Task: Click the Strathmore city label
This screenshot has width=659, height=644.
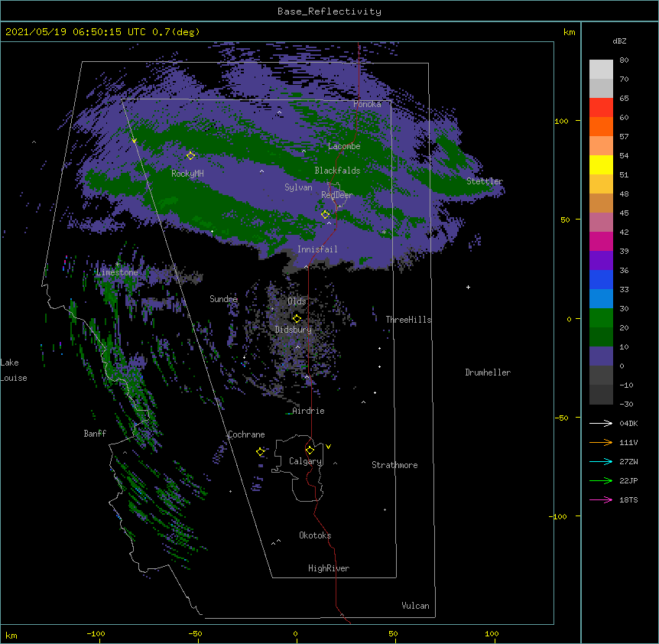Action: point(394,465)
